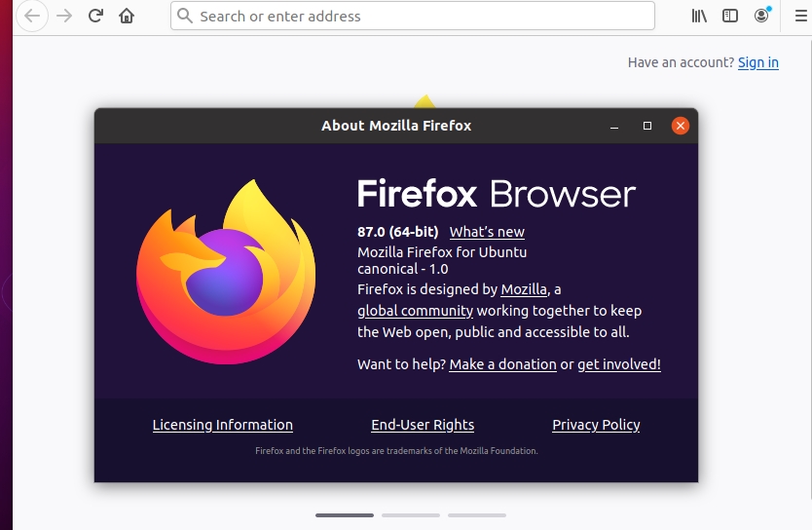Screen dimensions: 812x530
Task: Click the forward navigation arrow
Action: (x=64, y=16)
